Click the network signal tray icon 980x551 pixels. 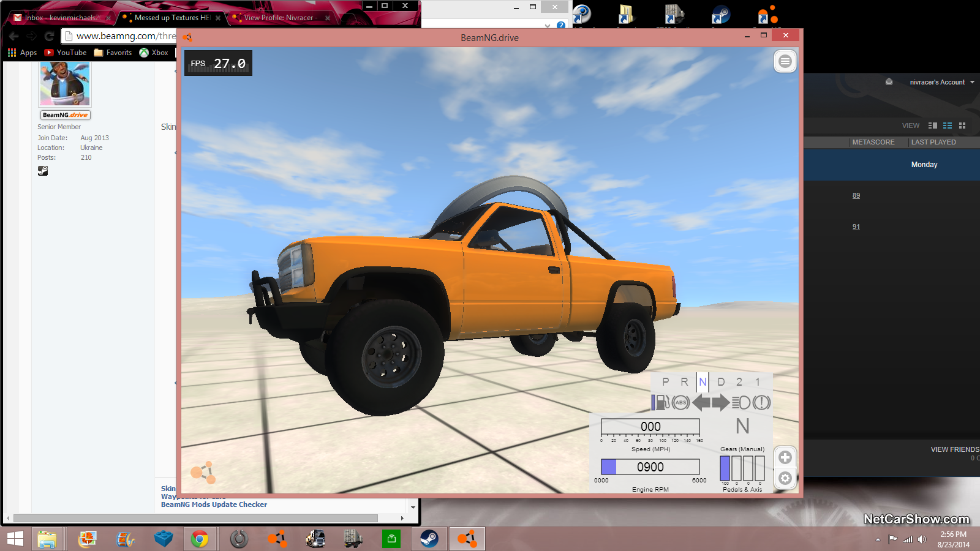click(908, 539)
